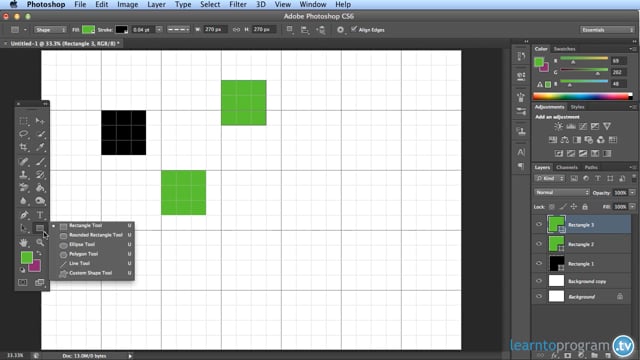
Task: Select the Pen tool
Action: 23,215
